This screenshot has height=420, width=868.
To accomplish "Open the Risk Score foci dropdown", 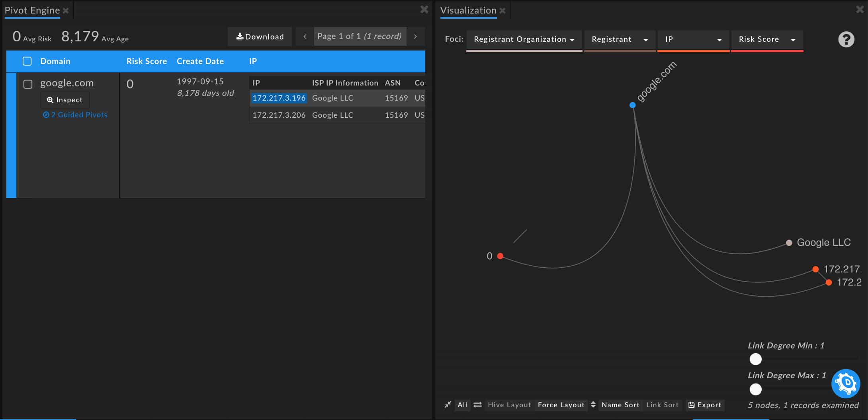I will [767, 39].
